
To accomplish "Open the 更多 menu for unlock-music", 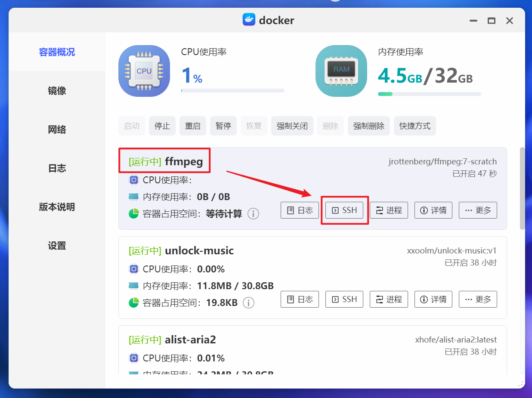I will click(478, 299).
